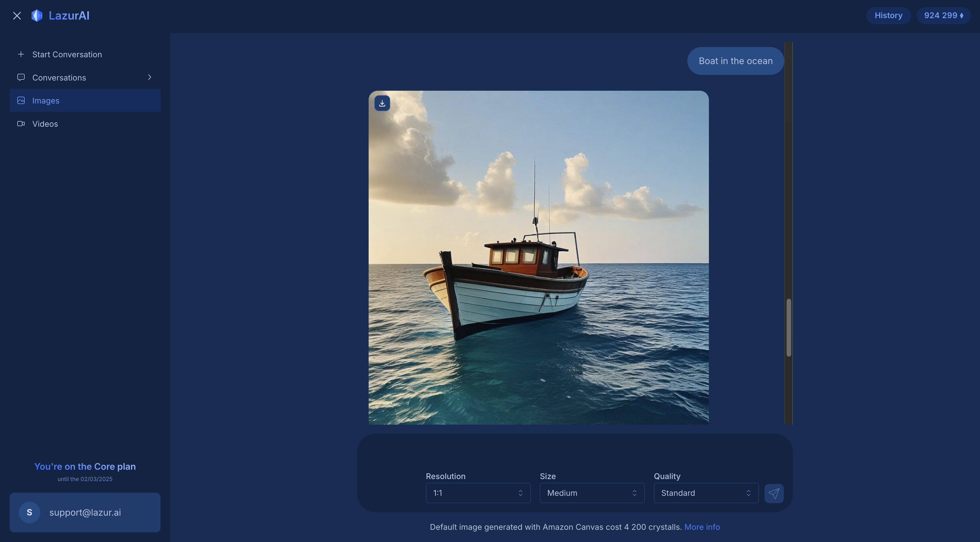Click the video camera Videos icon
Screen dimensions: 980x542
21,124
